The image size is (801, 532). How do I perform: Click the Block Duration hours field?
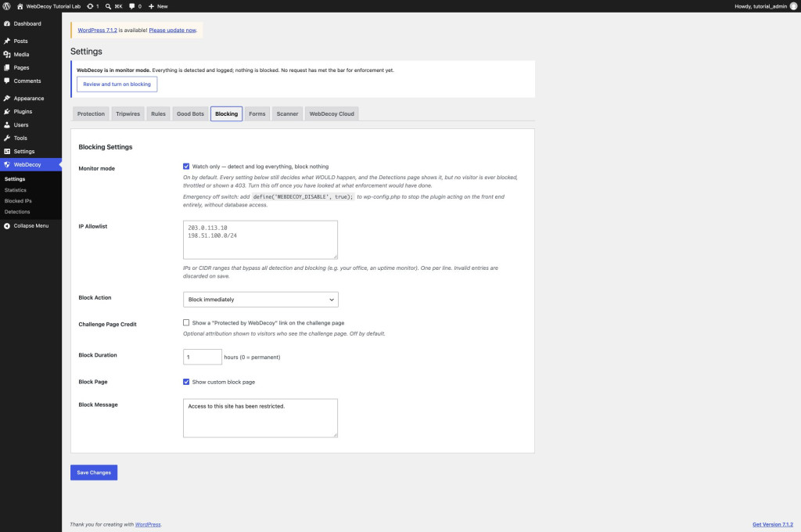click(x=203, y=357)
